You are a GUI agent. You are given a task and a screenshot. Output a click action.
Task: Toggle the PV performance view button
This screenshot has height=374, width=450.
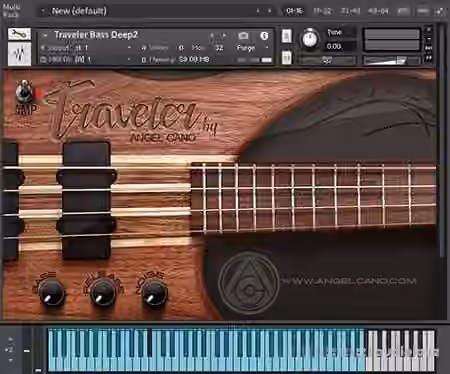[x=429, y=58]
